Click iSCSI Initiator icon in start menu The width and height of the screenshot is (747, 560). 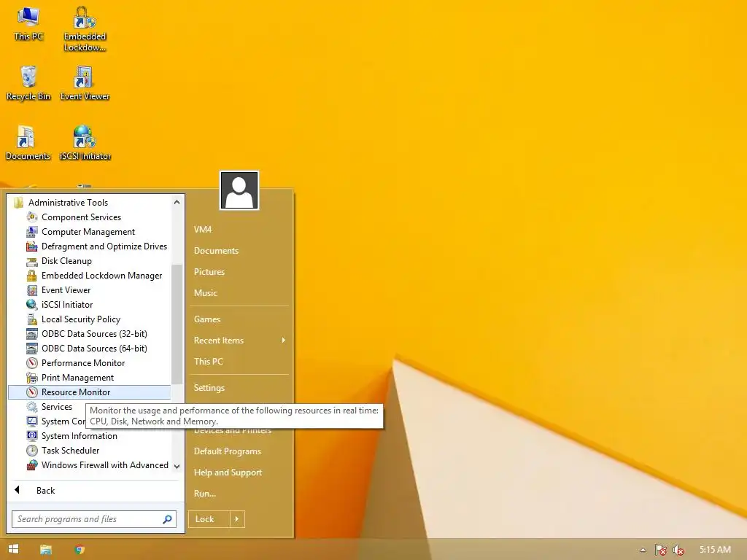(x=32, y=305)
